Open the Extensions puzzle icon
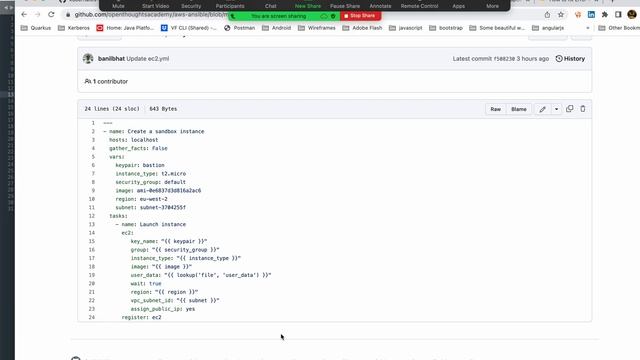640x360 pixels. [604, 15]
